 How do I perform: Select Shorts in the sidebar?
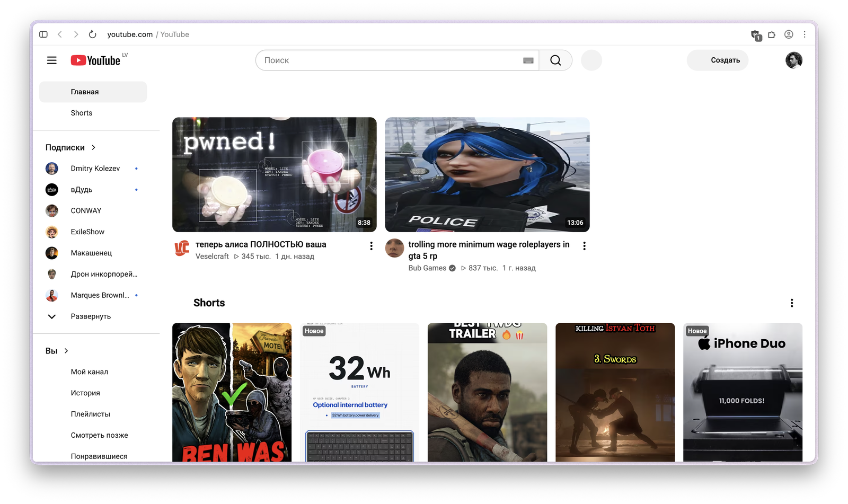click(x=93, y=113)
